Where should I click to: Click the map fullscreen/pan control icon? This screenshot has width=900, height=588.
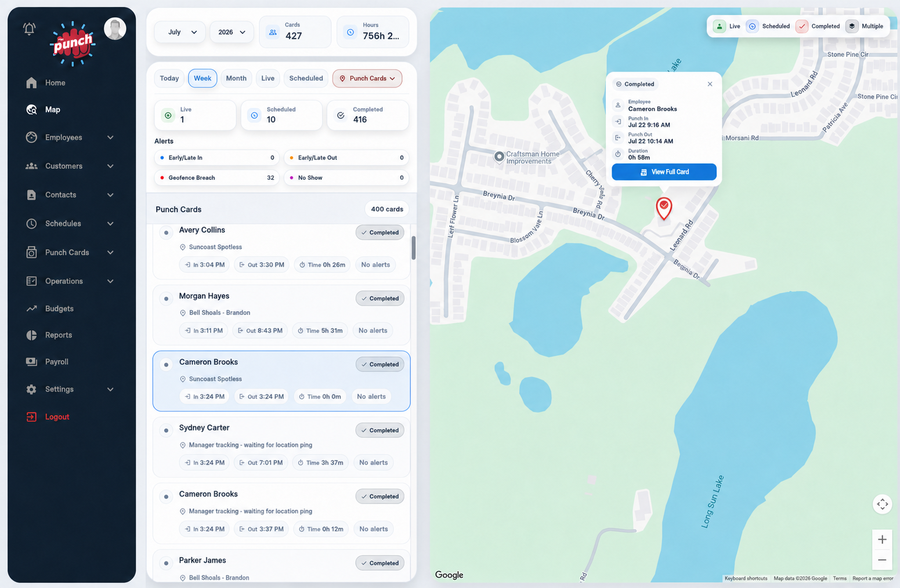coord(882,504)
